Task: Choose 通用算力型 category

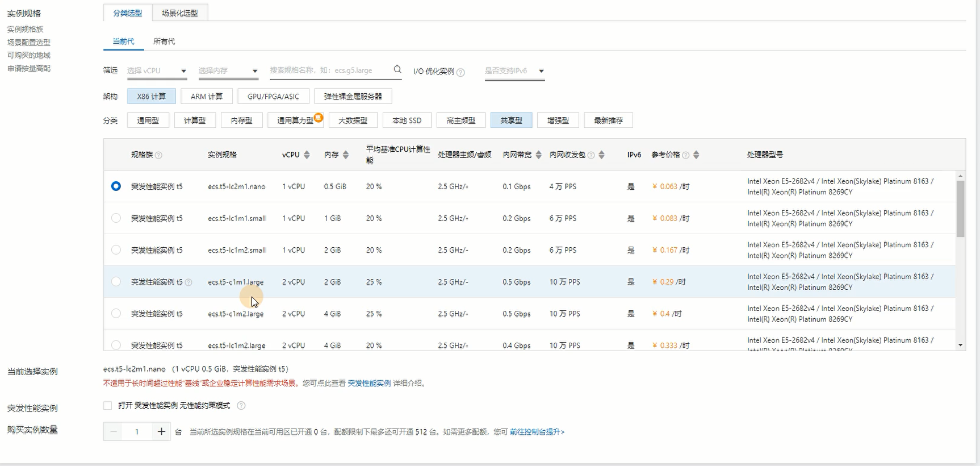Action: tap(295, 120)
